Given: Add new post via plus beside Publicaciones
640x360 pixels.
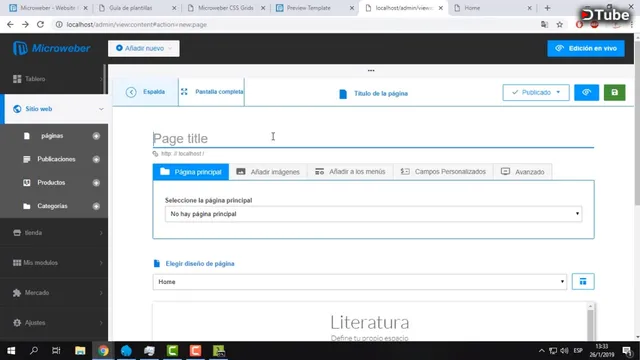Looking at the screenshot, I should [x=96, y=159].
